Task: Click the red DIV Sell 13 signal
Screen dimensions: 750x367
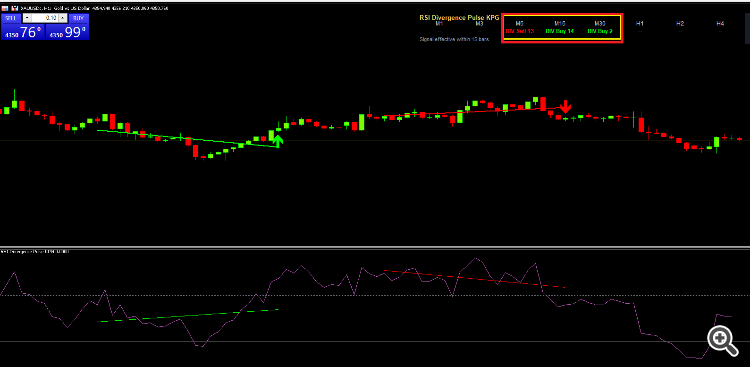Action: [520, 31]
